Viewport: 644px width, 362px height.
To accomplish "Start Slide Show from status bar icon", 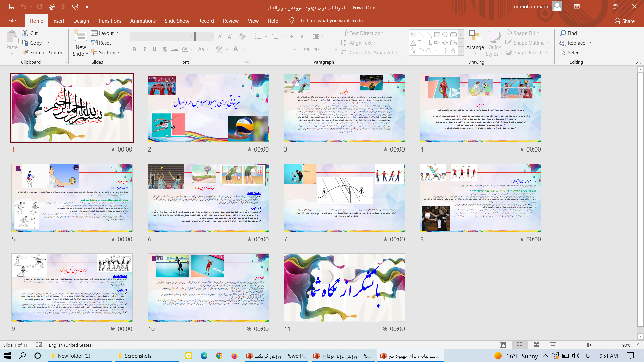I will click(x=553, y=345).
